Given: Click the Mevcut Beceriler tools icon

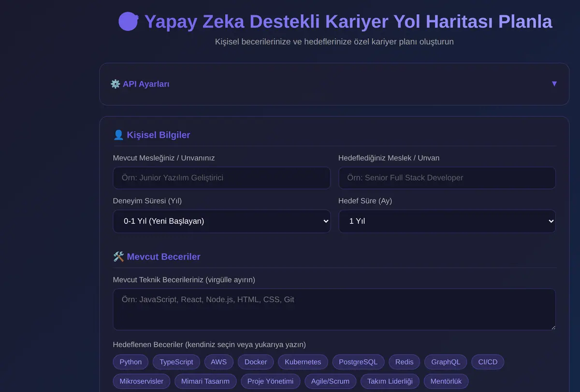Looking at the screenshot, I should (x=118, y=257).
